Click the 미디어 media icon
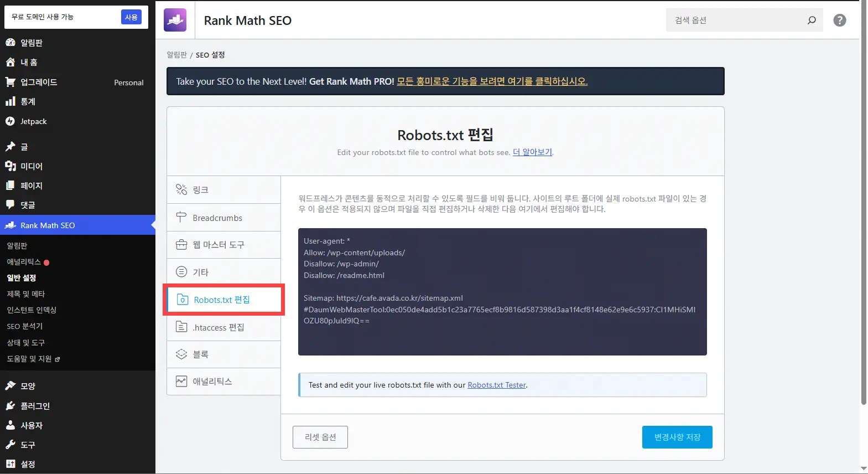Screen dimensions: 868x474 pos(11,166)
